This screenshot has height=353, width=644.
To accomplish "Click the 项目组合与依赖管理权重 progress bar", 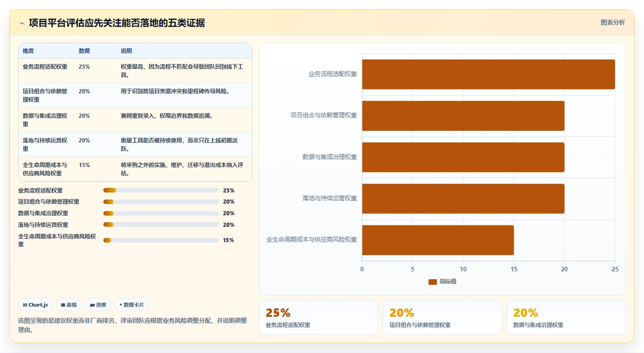I will tap(161, 202).
